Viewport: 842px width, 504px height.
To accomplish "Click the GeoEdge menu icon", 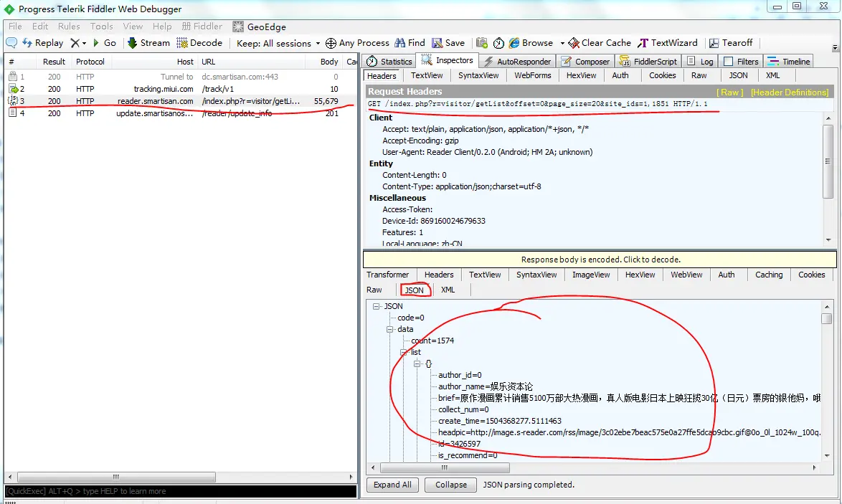I will point(238,27).
